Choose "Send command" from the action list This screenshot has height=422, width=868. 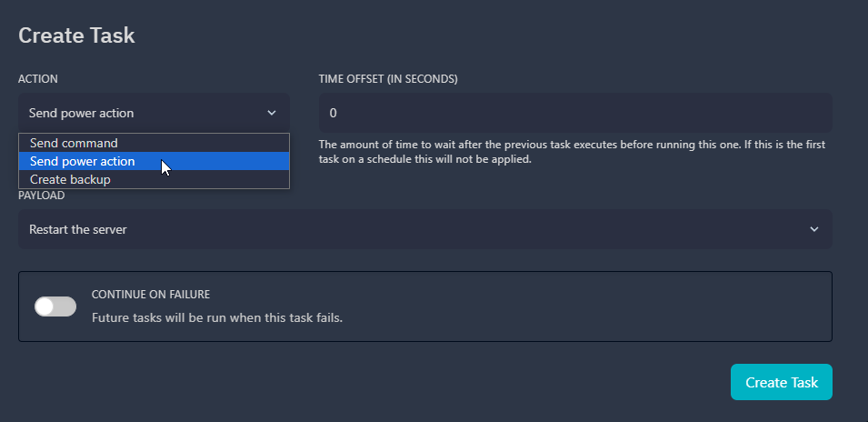pos(74,143)
